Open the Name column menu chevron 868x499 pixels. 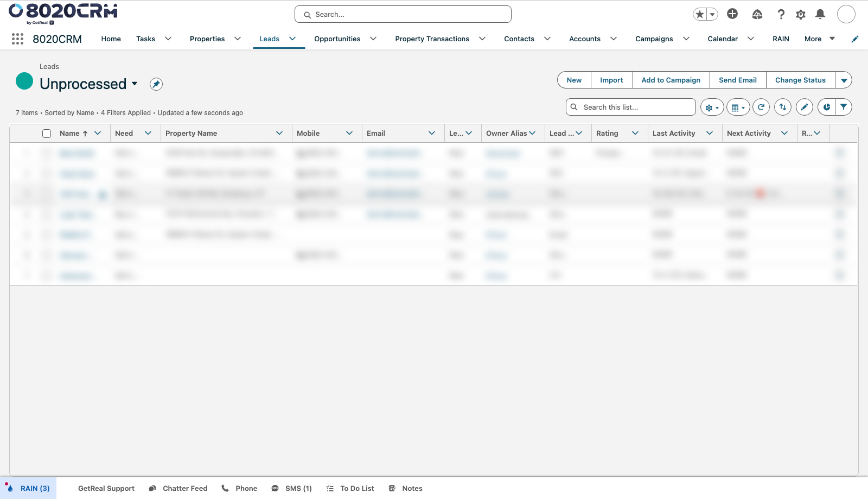tap(98, 133)
